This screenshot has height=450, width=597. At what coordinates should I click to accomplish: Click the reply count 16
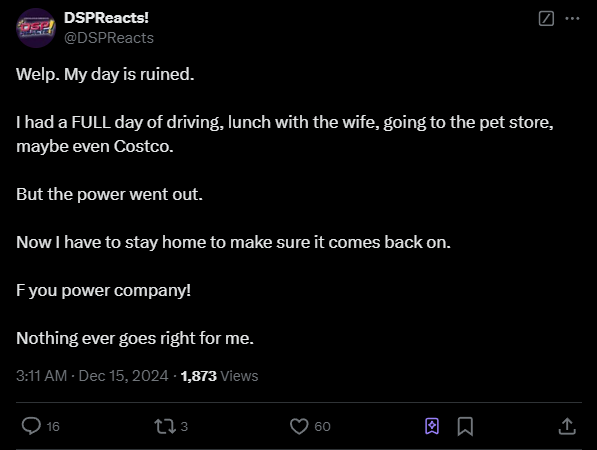click(53, 426)
